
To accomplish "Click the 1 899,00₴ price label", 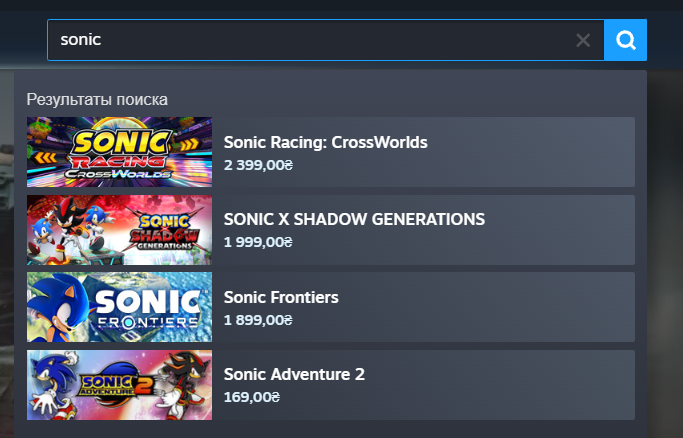I will [258, 319].
